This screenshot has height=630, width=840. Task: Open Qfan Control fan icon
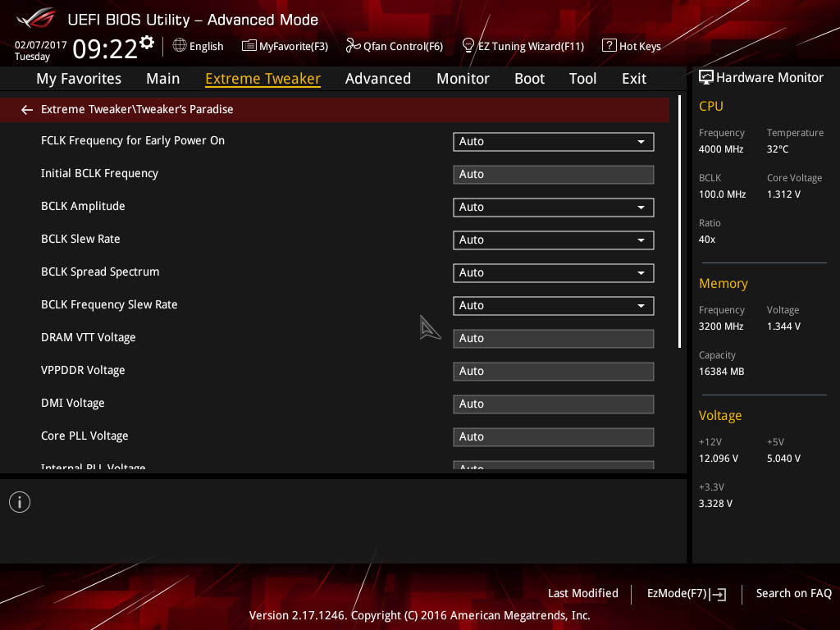click(353, 46)
